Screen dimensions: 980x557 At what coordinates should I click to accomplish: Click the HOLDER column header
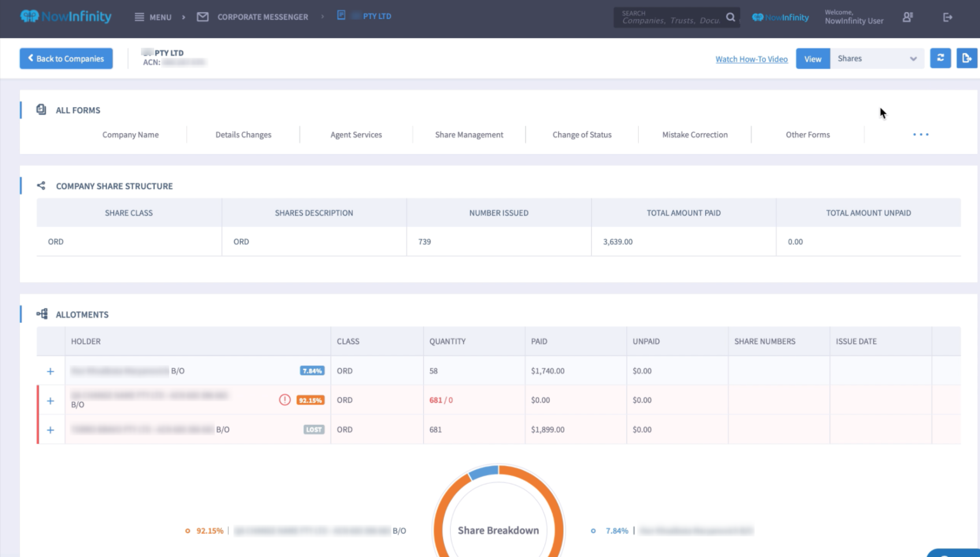click(85, 341)
